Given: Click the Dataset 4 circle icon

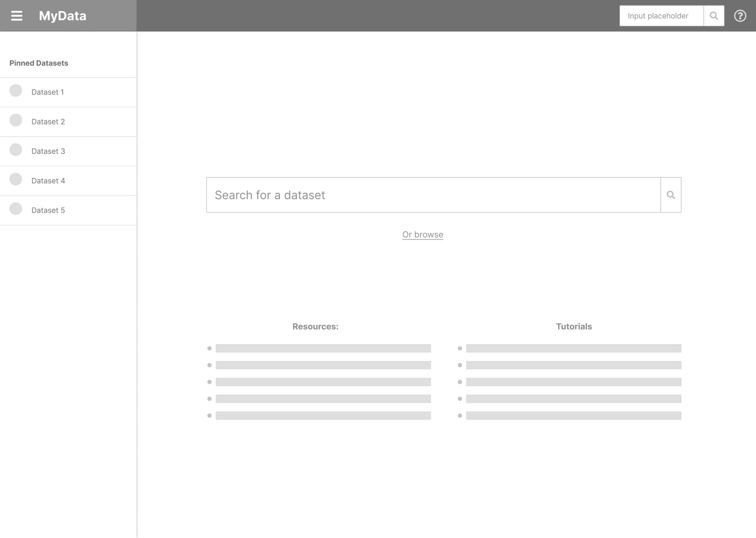Looking at the screenshot, I should coord(15,179).
